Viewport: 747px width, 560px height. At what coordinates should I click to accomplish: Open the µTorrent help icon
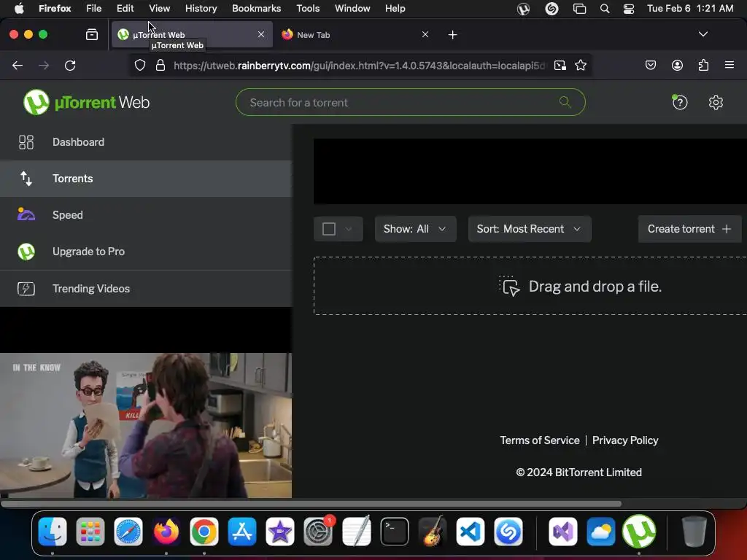pyautogui.click(x=680, y=102)
